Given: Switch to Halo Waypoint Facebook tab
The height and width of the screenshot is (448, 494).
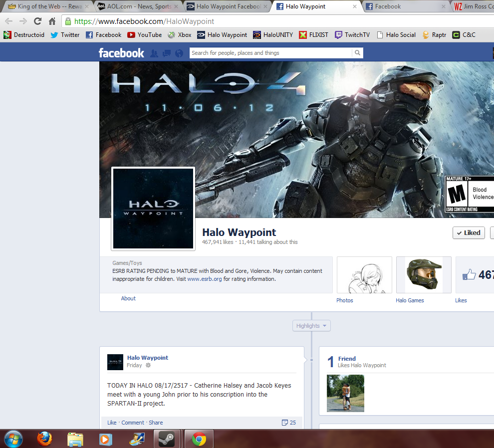Looking at the screenshot, I should click(226, 6).
